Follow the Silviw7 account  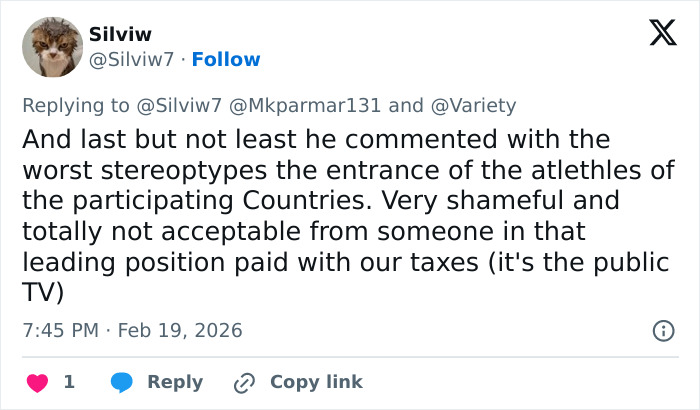[x=226, y=59]
